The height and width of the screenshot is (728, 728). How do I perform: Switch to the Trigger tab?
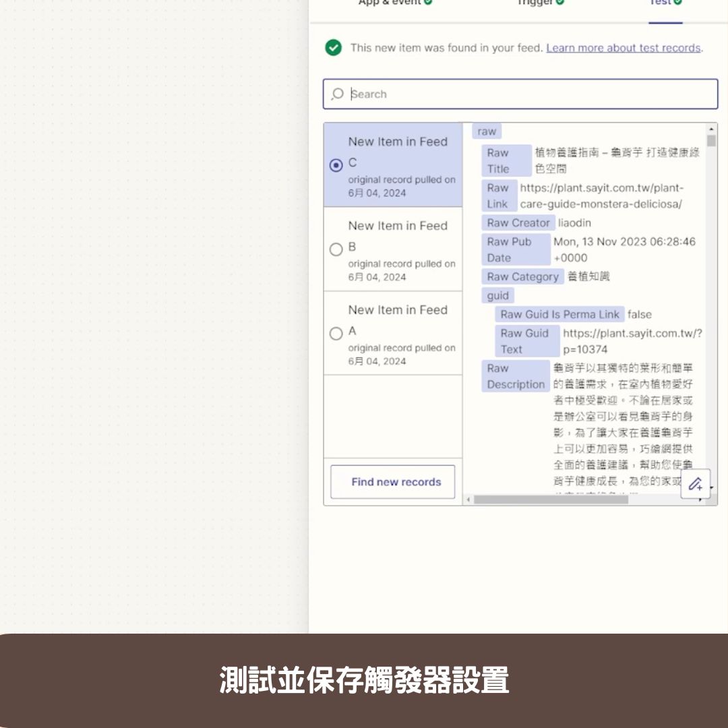[x=536, y=3]
